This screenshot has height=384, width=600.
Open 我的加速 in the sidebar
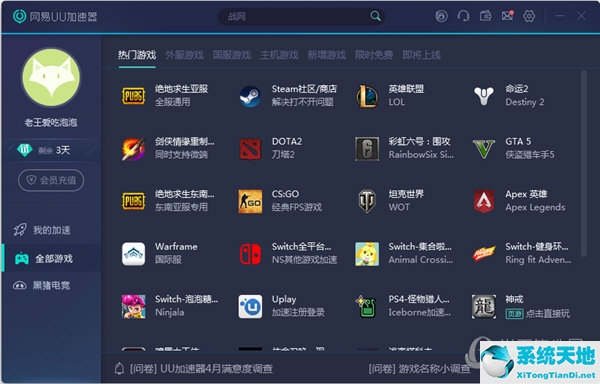[x=51, y=230]
